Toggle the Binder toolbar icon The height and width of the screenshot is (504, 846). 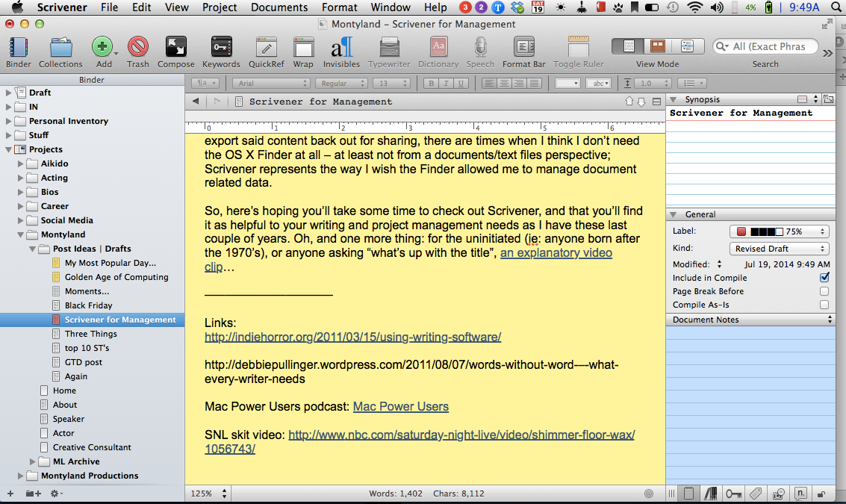coord(19,48)
